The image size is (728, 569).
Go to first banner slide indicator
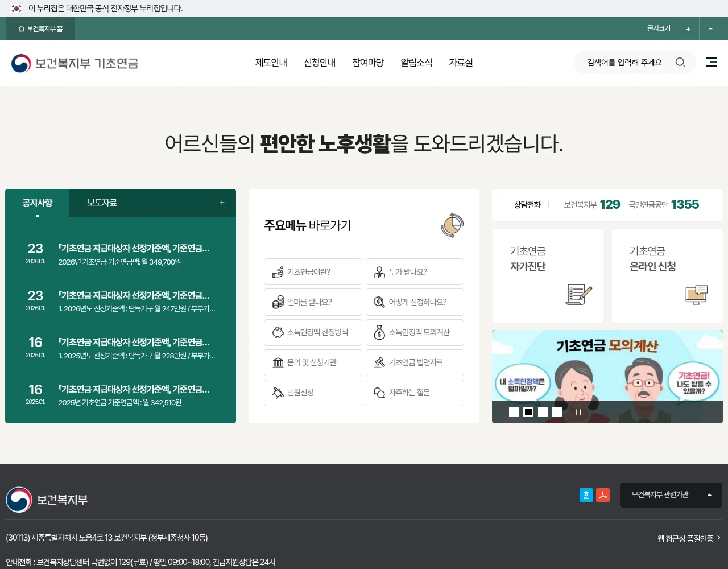point(514,412)
